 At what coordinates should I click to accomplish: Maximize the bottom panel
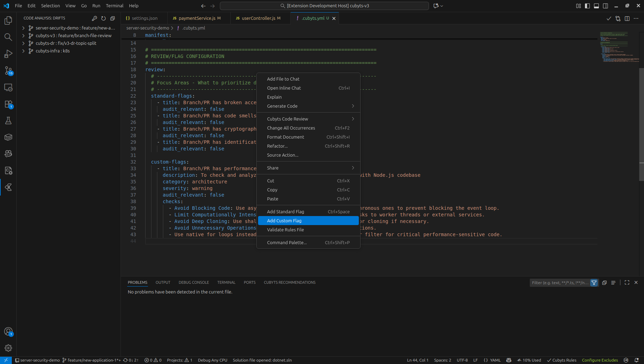tap(627, 282)
